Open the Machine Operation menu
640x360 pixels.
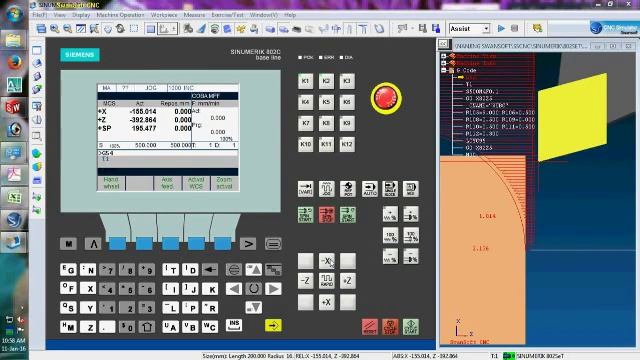click(x=120, y=15)
